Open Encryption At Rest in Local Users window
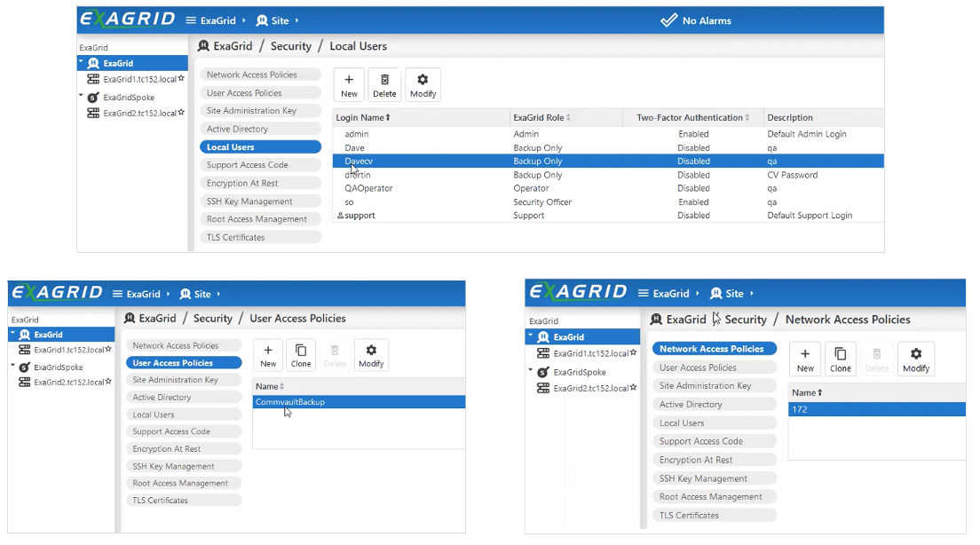 pos(260,183)
